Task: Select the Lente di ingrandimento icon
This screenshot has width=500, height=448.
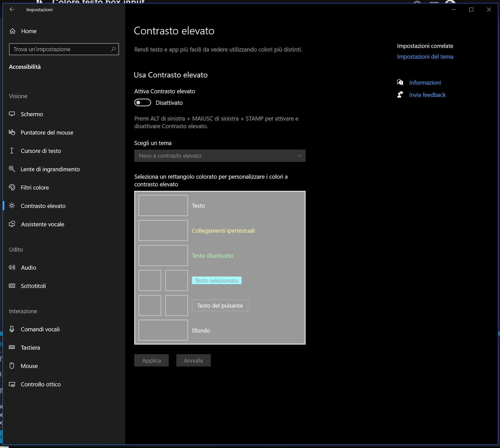Action: coord(12,169)
